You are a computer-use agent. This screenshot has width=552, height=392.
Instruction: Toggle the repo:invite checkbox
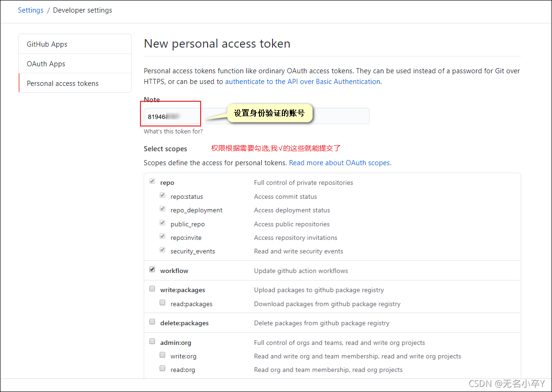tap(162, 236)
